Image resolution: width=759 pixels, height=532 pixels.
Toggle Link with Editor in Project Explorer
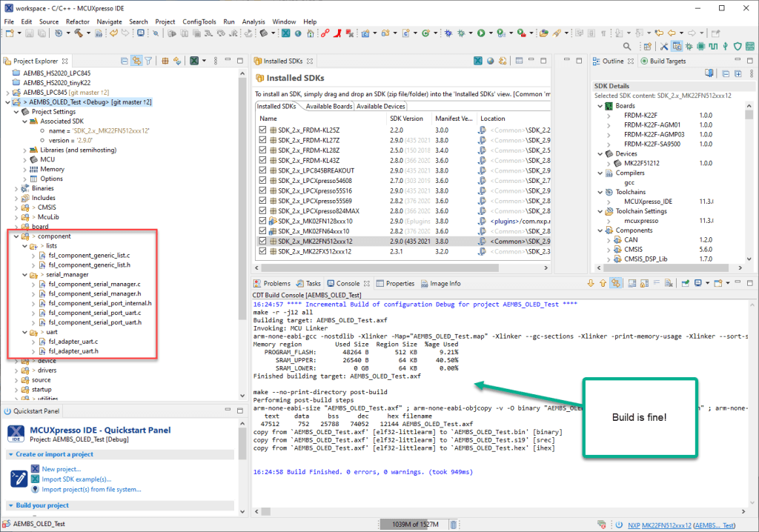[136, 61]
